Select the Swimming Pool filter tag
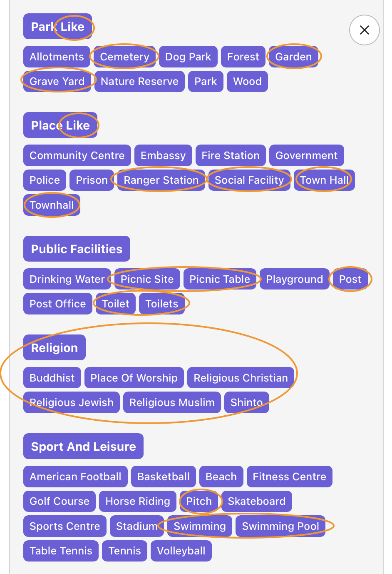Image resolution: width=392 pixels, height=574 pixels. [x=280, y=526]
